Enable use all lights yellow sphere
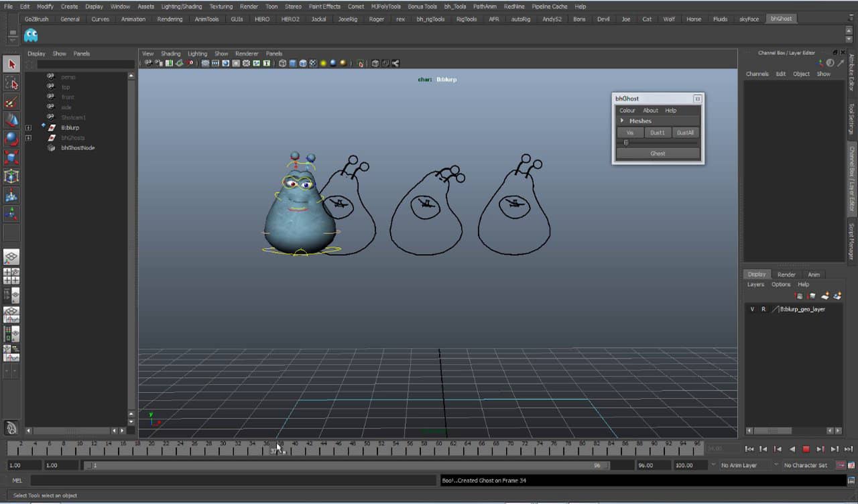Image resolution: width=858 pixels, height=504 pixels. click(x=323, y=63)
